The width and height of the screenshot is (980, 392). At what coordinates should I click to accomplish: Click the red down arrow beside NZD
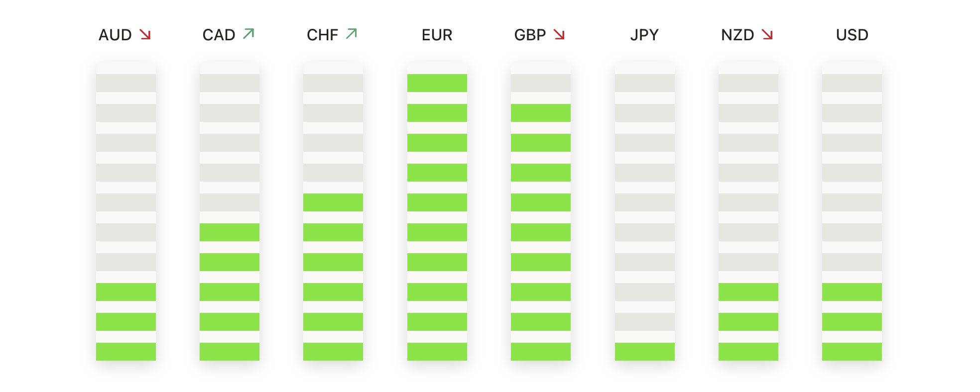pyautogui.click(x=767, y=34)
